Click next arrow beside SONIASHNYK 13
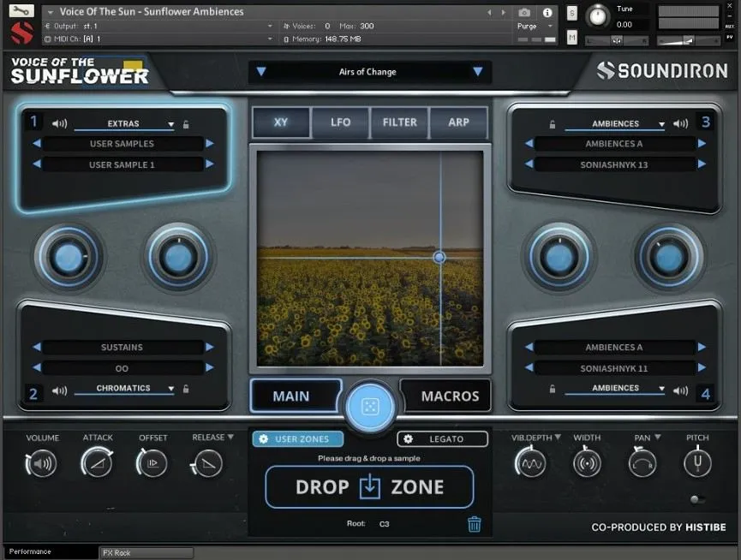 pyautogui.click(x=702, y=164)
